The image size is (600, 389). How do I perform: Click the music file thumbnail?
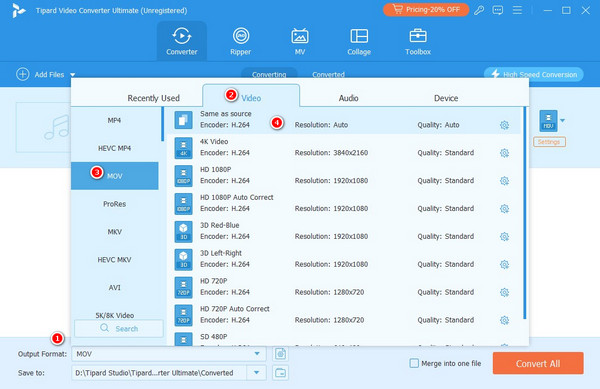(x=43, y=127)
